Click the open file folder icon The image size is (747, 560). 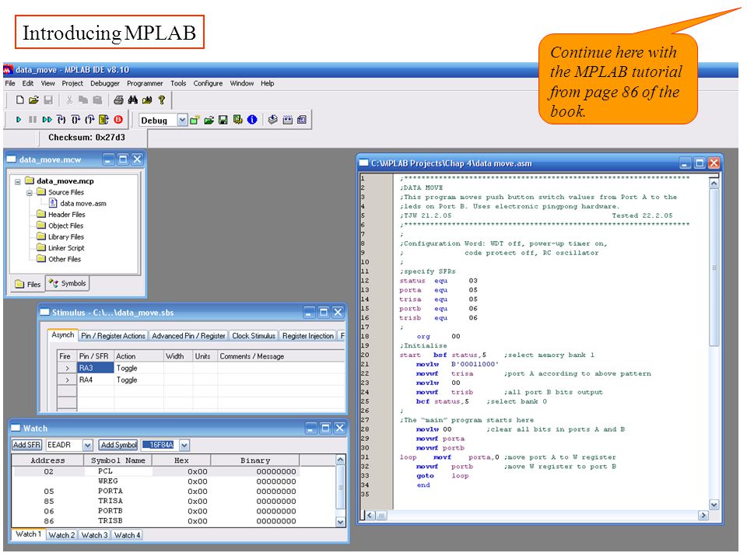[x=33, y=100]
